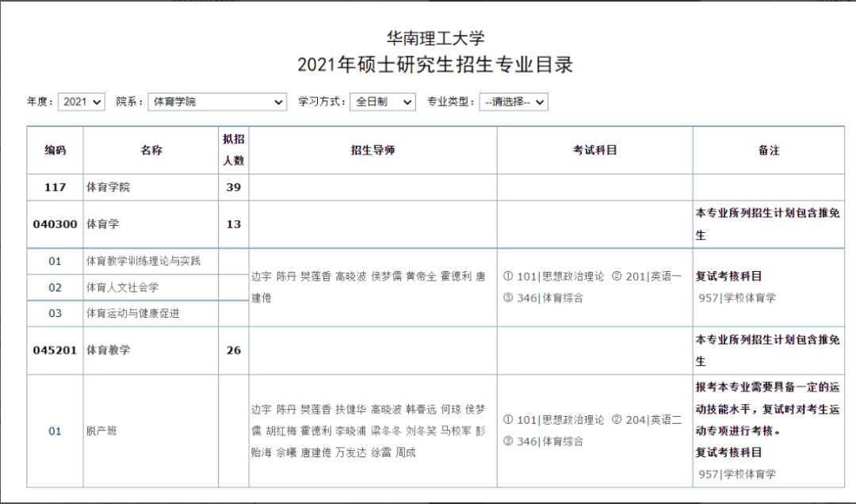Viewport: 856px width, 504px height.
Task: Select enrollment number 39
Action: 234,187
